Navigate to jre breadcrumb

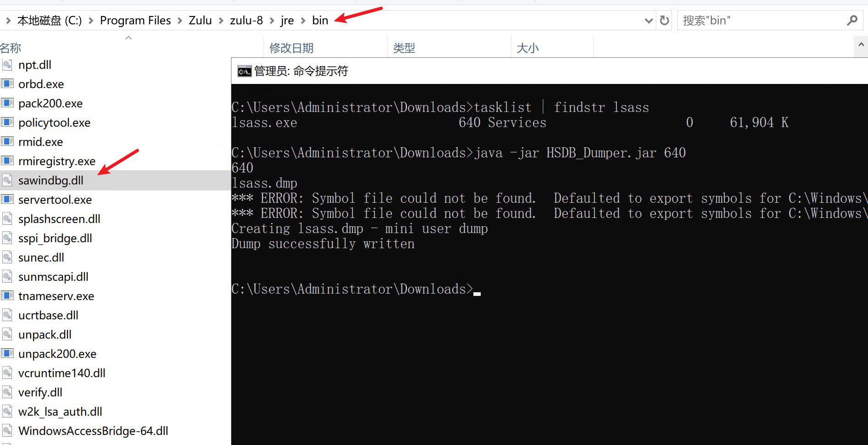(x=287, y=21)
